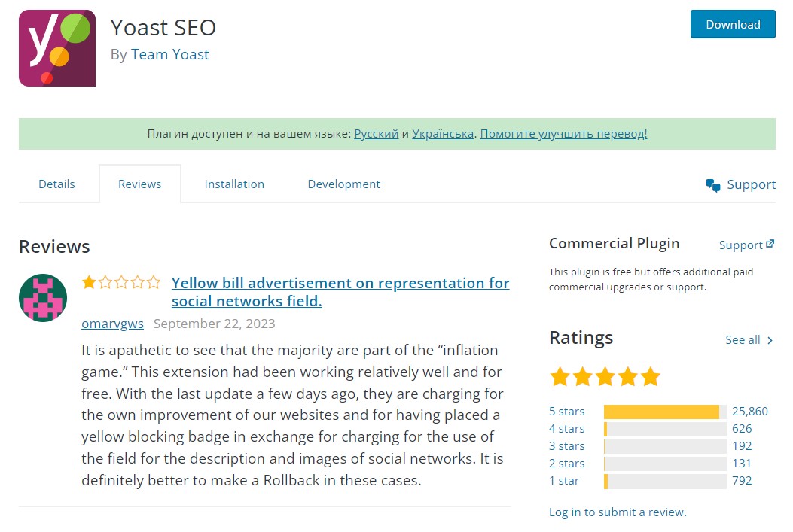793x532 pixels.
Task: Filter reviews by the 5 stars bar
Action: [x=665, y=412]
